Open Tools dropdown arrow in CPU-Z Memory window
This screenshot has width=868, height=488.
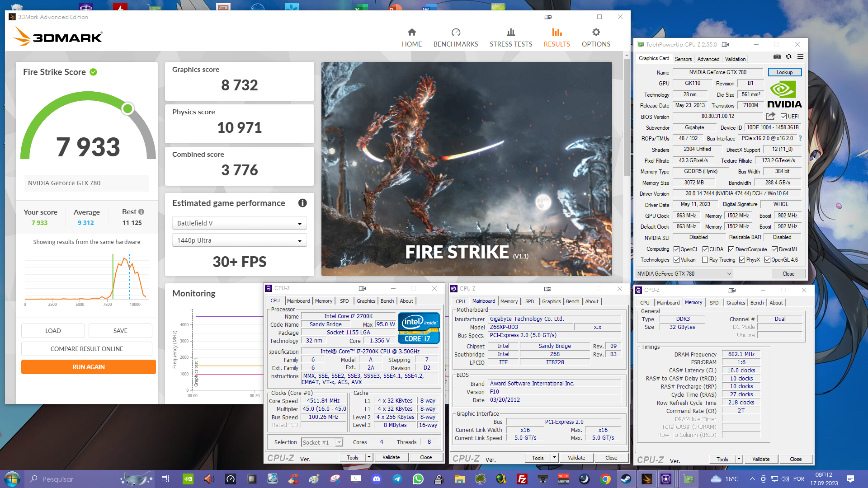[x=739, y=459]
